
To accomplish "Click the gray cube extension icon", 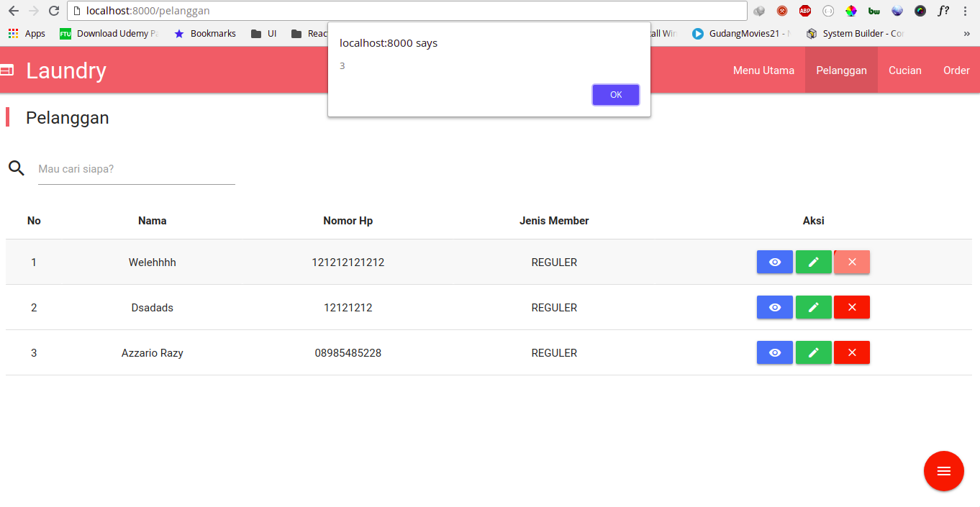I will (759, 11).
